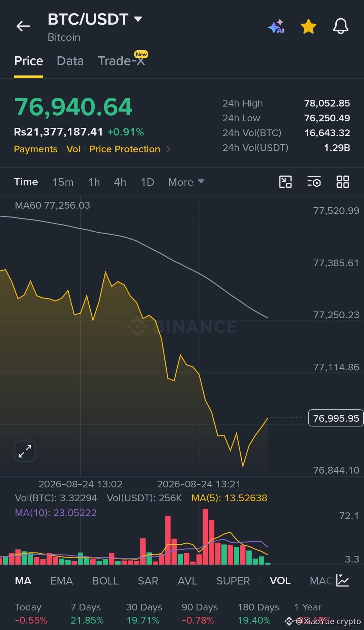Switch to the Data tab

pyautogui.click(x=70, y=61)
